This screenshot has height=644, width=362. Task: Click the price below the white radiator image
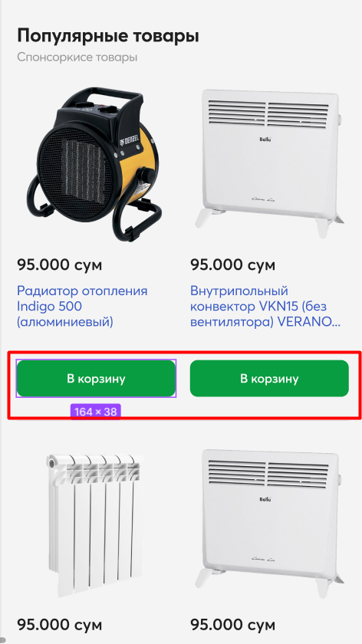click(x=59, y=626)
